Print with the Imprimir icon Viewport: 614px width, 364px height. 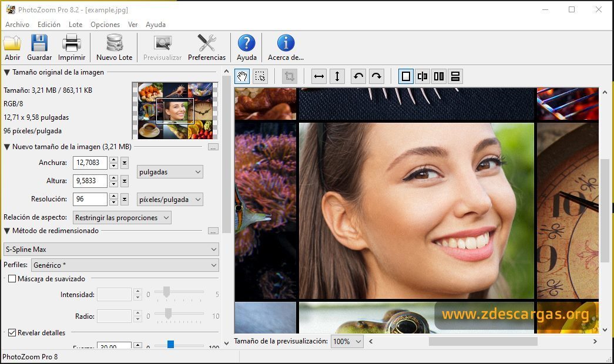(x=72, y=48)
